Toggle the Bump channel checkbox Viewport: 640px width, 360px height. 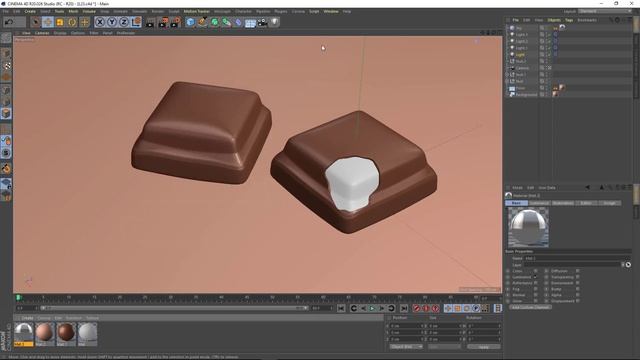(578, 289)
